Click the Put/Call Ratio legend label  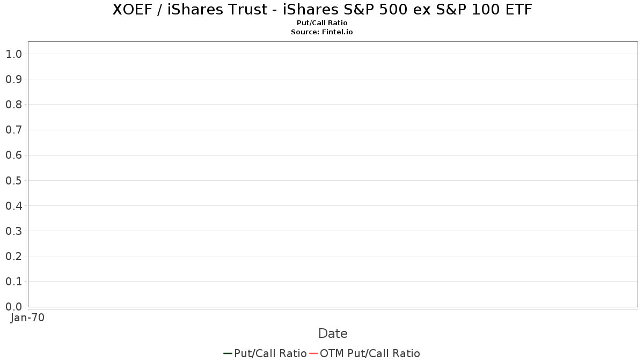270,353
